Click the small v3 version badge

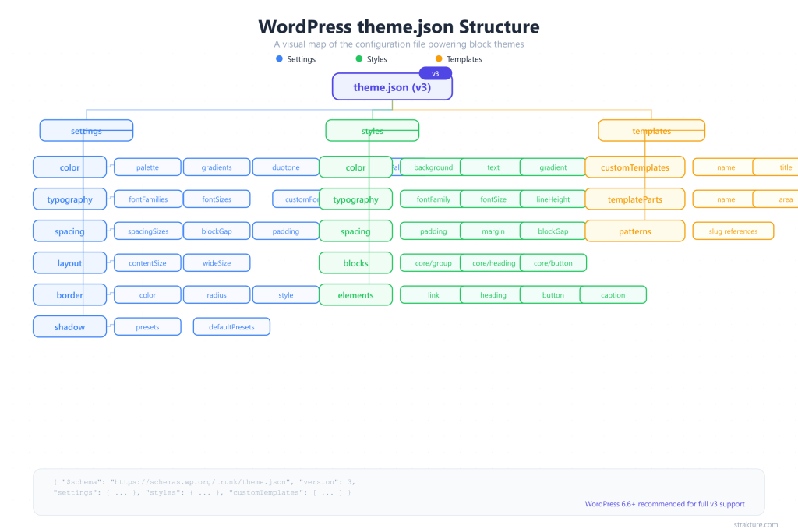[x=435, y=74]
